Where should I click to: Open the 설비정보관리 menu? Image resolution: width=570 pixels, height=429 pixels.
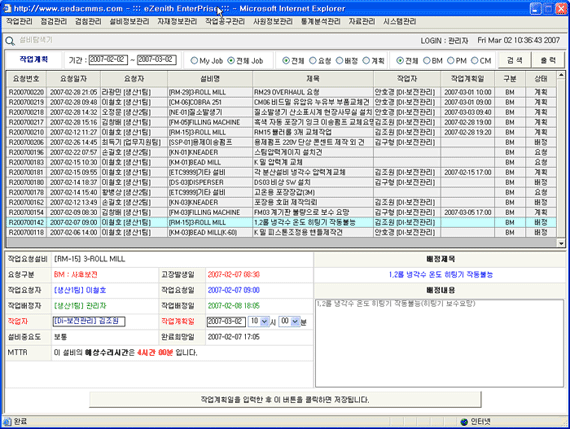point(129,21)
